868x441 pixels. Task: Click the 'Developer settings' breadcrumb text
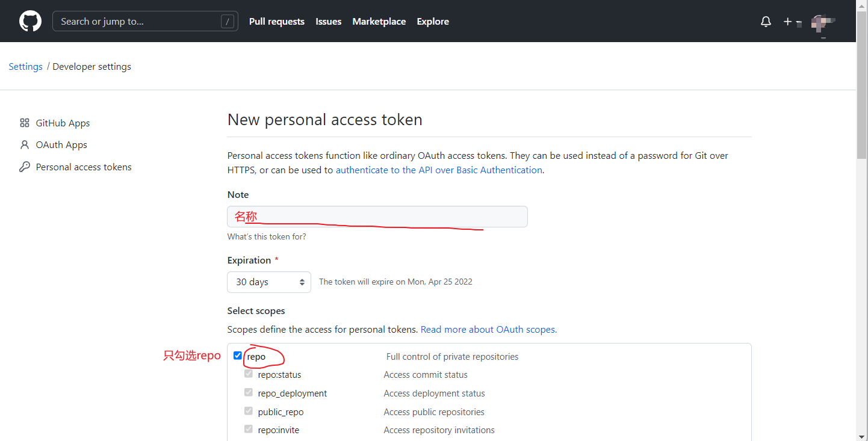click(92, 67)
